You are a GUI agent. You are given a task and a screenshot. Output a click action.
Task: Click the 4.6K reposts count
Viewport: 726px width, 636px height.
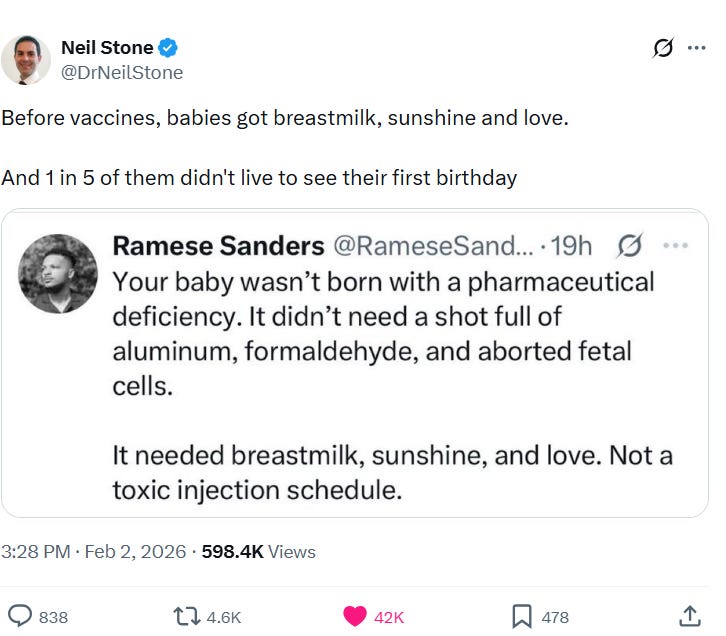(x=223, y=617)
